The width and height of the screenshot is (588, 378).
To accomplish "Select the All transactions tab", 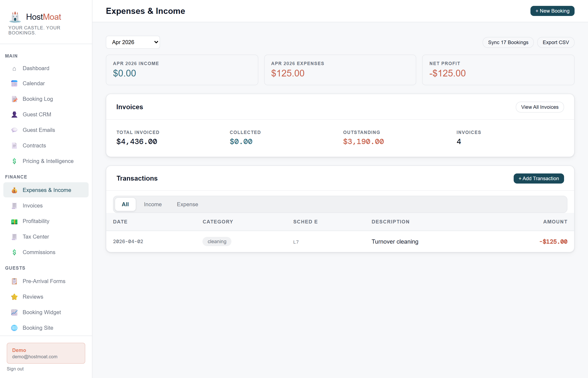I will tap(125, 204).
